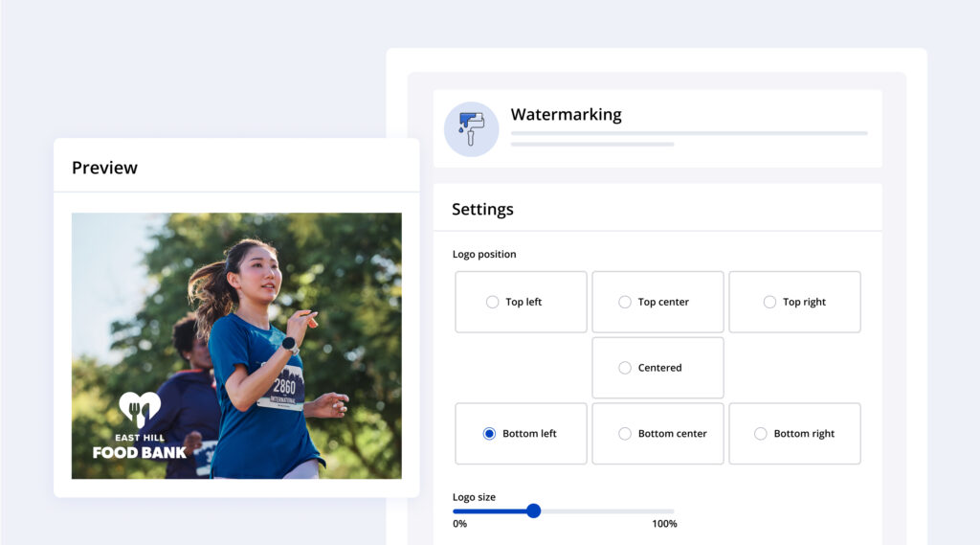Click the Logo size slider handle
This screenshot has width=980, height=545.
pyautogui.click(x=533, y=511)
